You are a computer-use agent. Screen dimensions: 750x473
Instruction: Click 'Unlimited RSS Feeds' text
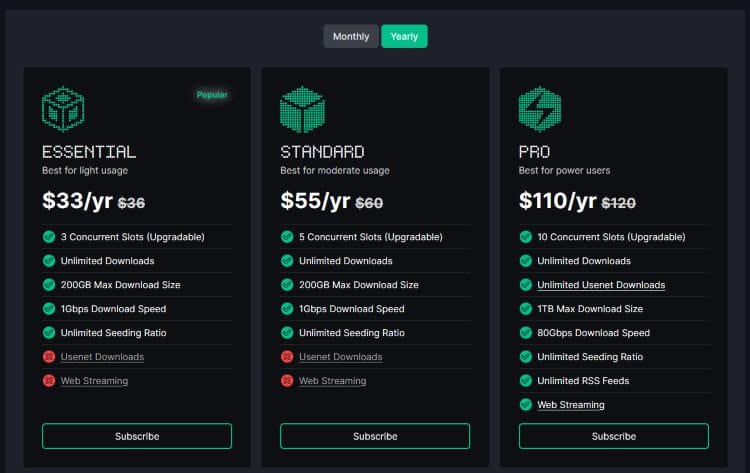[583, 381]
